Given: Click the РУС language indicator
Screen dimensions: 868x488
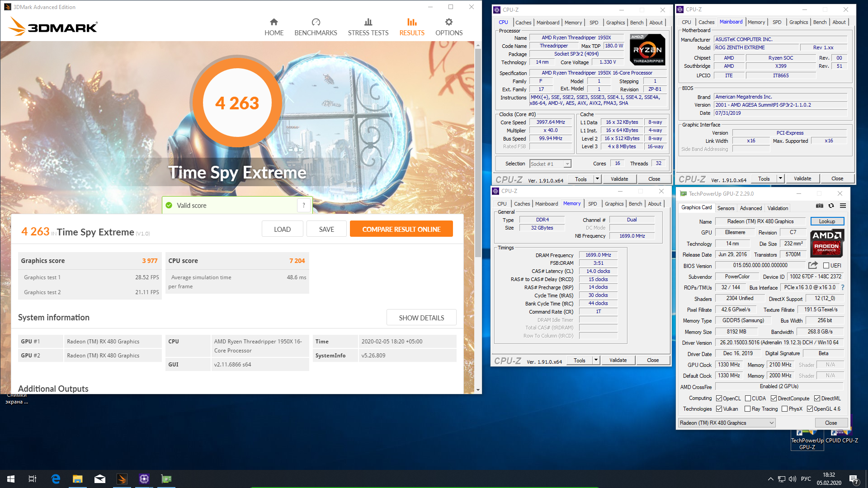Looking at the screenshot, I should [x=806, y=479].
